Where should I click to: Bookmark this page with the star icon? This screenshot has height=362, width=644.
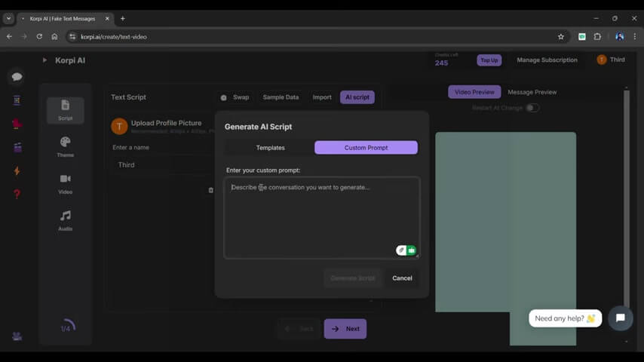[x=560, y=36]
